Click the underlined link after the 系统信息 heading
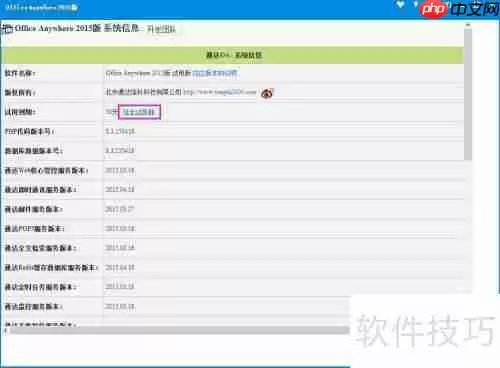500x368 pixels. pos(161,29)
